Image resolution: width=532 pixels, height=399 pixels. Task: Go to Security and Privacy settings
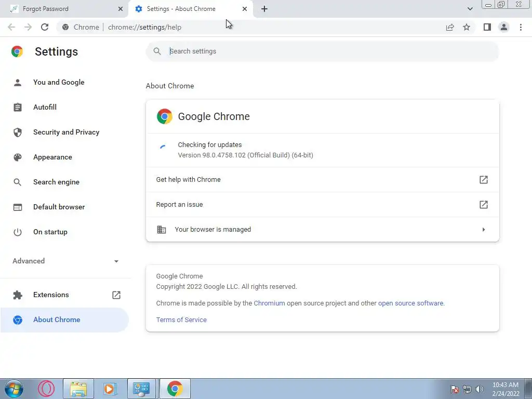66,132
